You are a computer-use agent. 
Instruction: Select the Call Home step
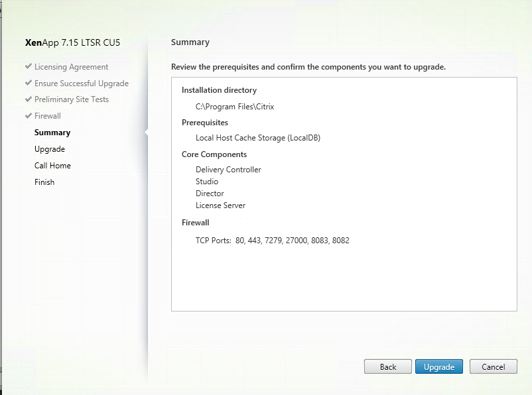[x=52, y=166]
